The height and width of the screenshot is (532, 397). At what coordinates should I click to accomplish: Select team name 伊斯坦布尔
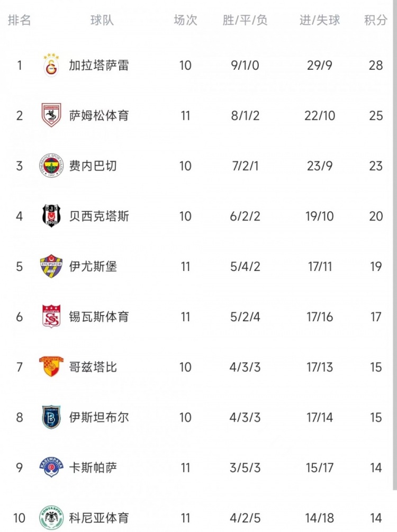tap(99, 417)
